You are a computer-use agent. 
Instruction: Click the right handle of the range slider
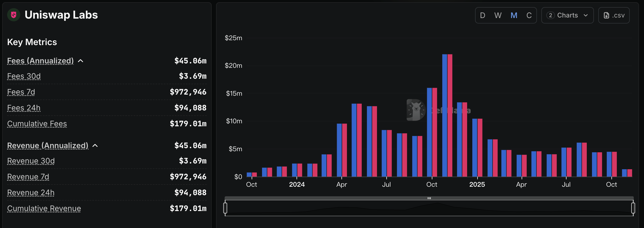pyautogui.click(x=633, y=208)
